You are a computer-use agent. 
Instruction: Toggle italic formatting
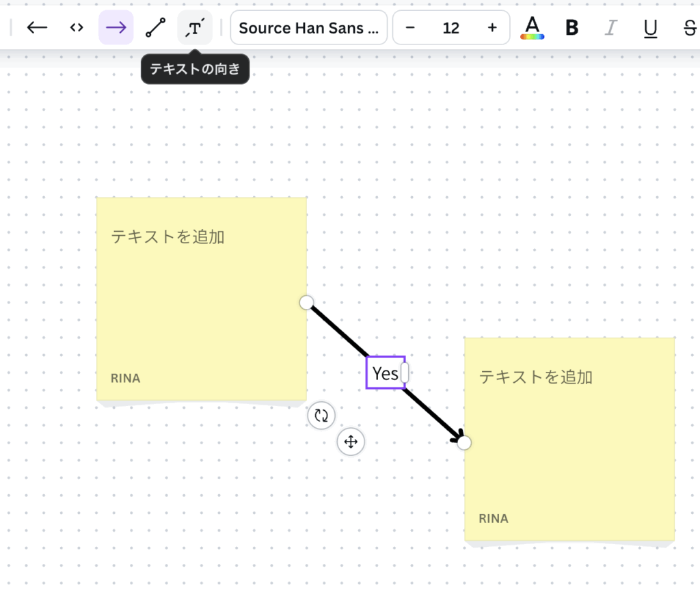(611, 28)
